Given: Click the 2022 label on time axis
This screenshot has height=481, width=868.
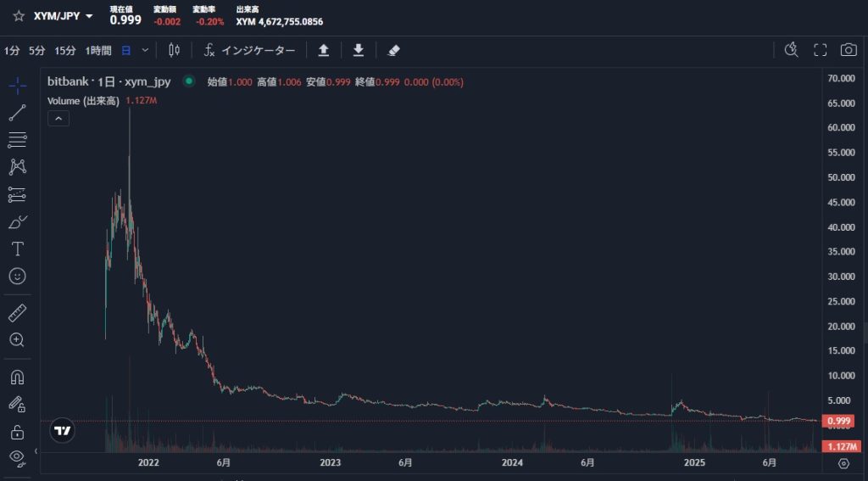Looking at the screenshot, I should pos(148,462).
